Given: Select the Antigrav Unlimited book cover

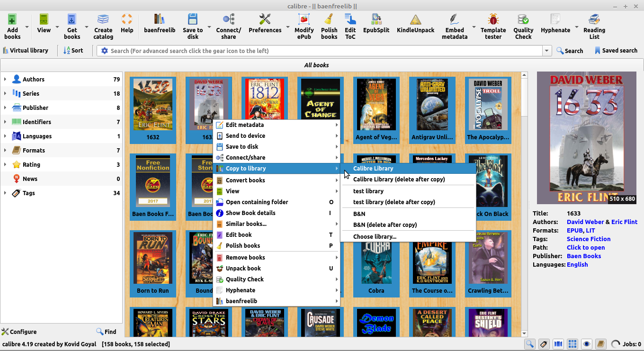Looking at the screenshot, I should (432, 105).
